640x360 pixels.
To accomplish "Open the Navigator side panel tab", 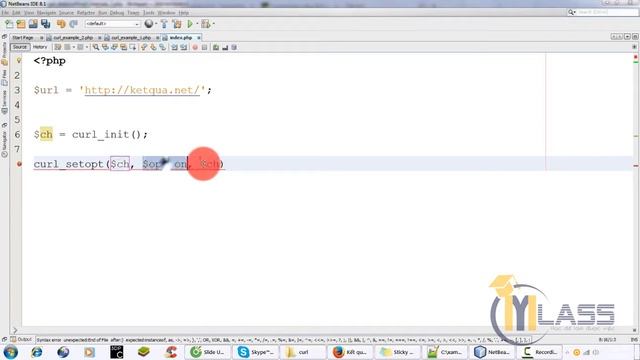I will [4, 143].
